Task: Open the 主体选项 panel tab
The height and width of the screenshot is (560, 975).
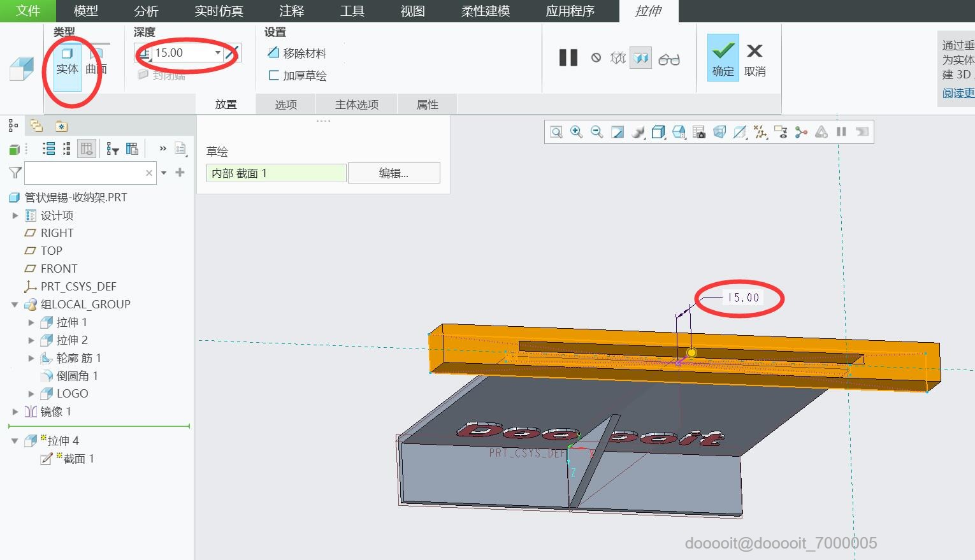Action: click(357, 104)
